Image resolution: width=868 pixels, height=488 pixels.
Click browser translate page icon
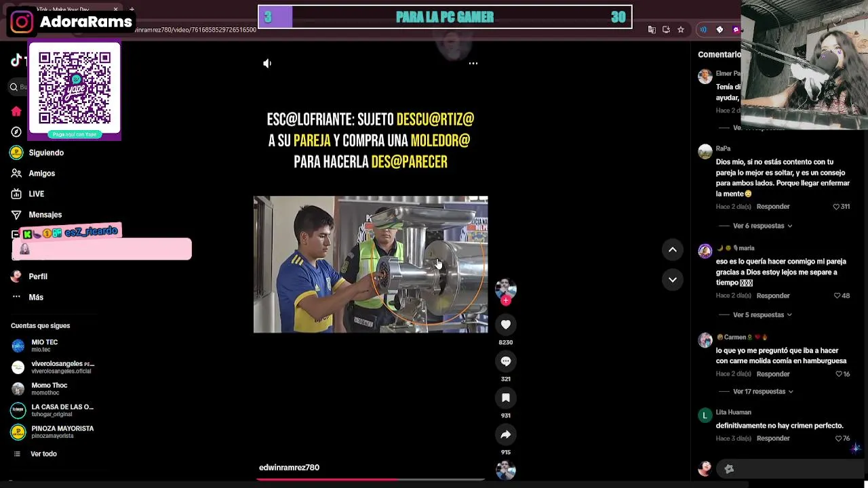pyautogui.click(x=652, y=30)
